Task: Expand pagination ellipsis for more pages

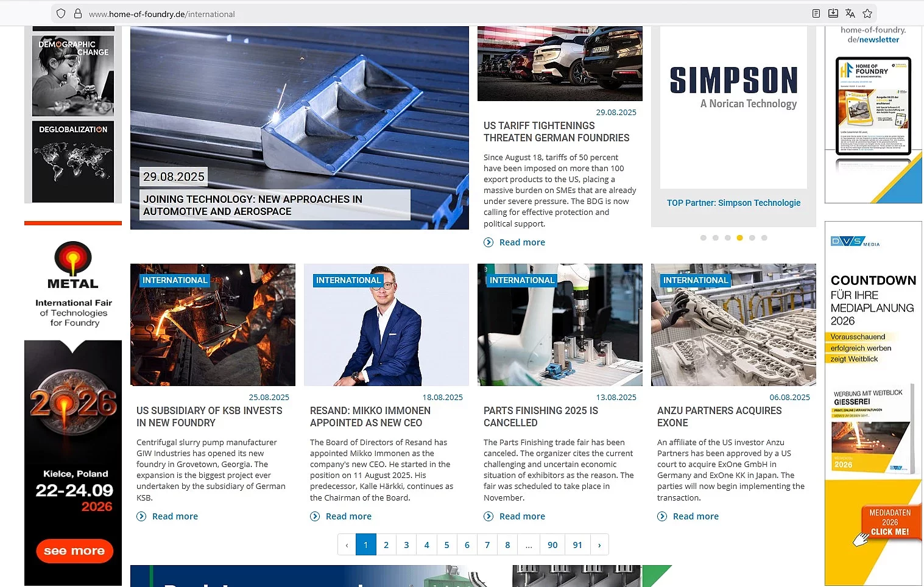Action: 529,545
